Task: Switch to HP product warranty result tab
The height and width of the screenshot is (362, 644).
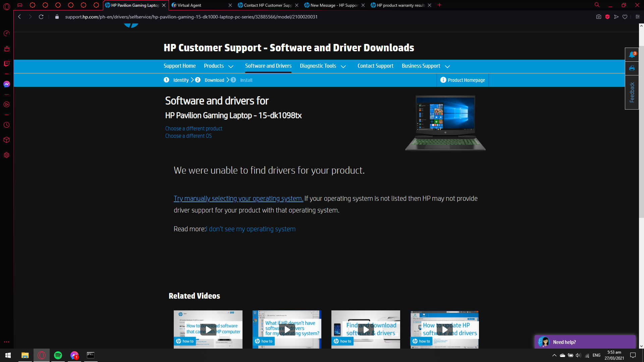Action: pyautogui.click(x=401, y=5)
